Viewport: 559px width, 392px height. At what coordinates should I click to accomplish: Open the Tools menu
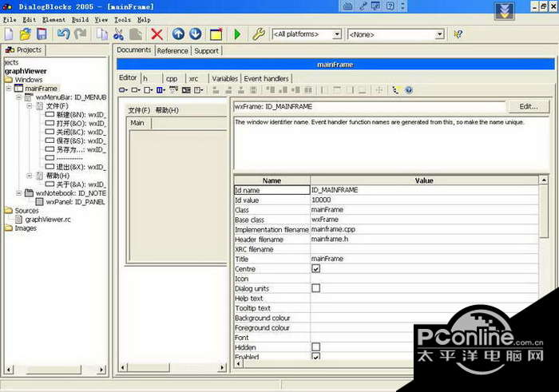pos(123,20)
